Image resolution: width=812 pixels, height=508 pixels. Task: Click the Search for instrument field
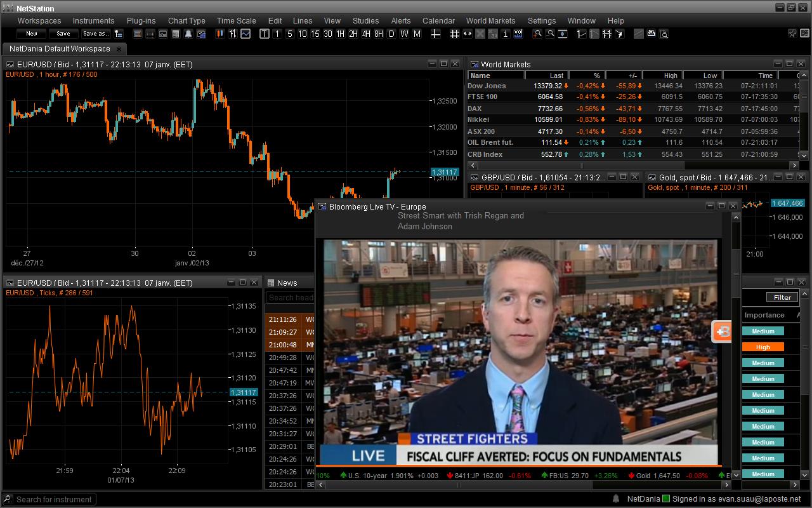(x=49, y=499)
